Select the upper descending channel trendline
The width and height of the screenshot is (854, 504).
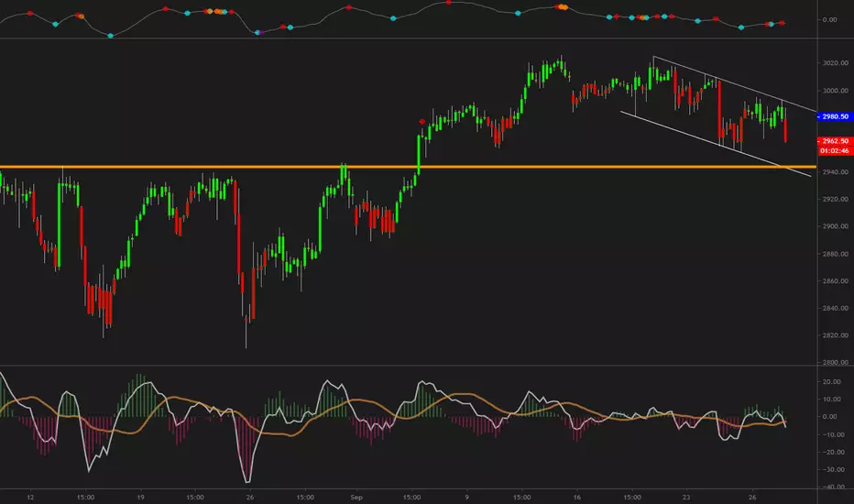point(735,84)
